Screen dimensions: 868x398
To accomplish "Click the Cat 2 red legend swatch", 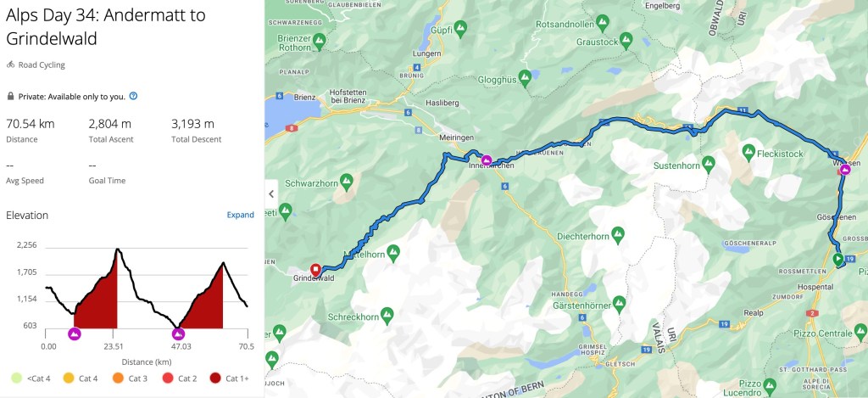I will pyautogui.click(x=166, y=378).
